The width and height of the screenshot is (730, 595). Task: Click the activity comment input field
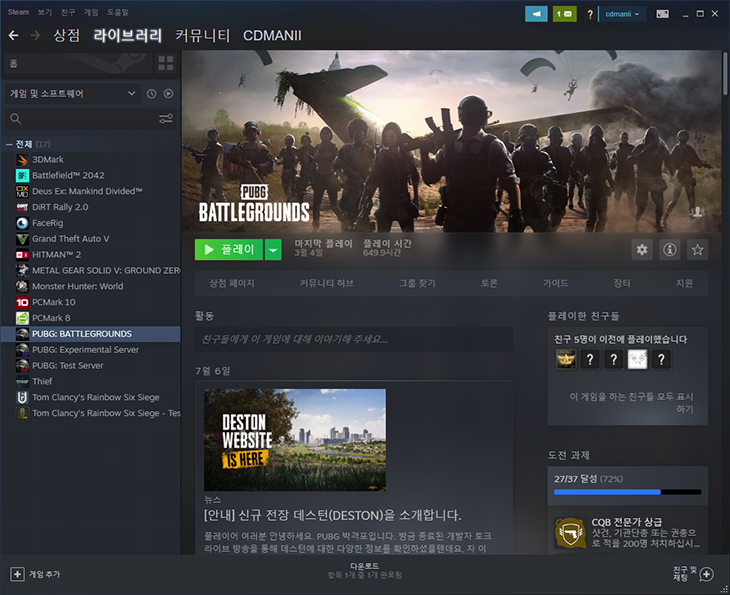point(354,339)
